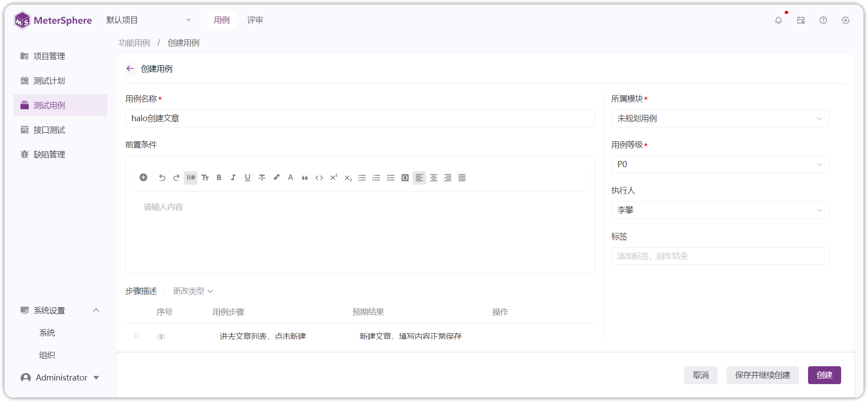This screenshot has height=402, width=868.
Task: Align text right
Action: click(447, 178)
